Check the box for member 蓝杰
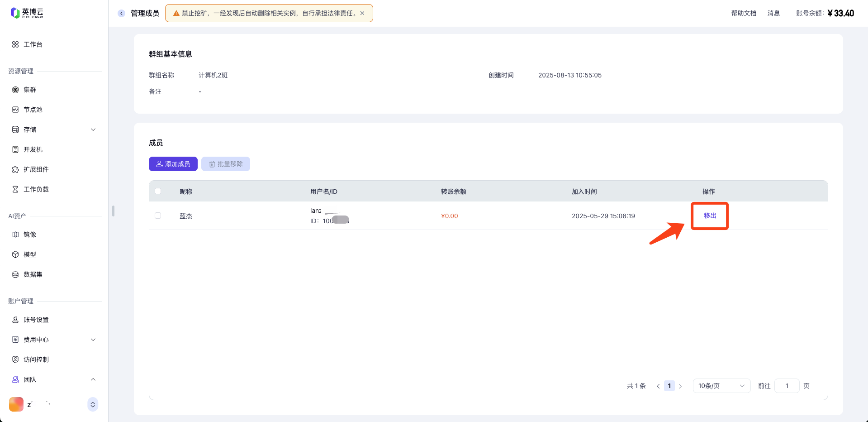Image resolution: width=868 pixels, height=422 pixels. coord(158,216)
